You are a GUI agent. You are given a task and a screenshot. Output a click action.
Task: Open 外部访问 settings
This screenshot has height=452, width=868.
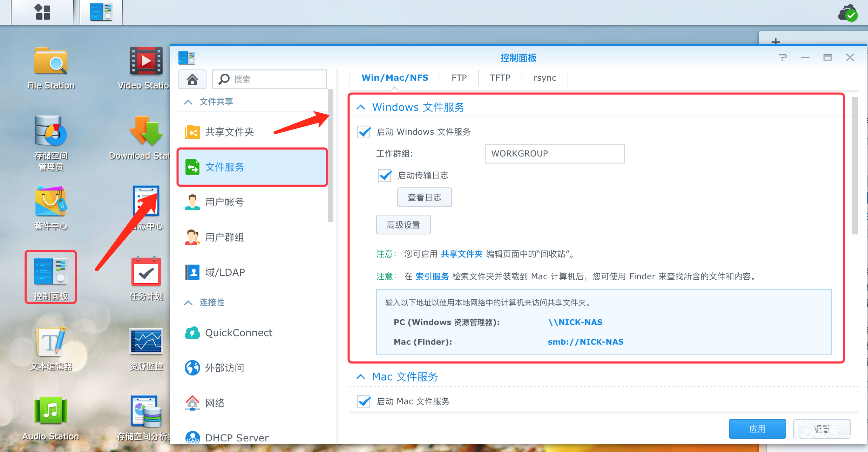tap(252, 368)
